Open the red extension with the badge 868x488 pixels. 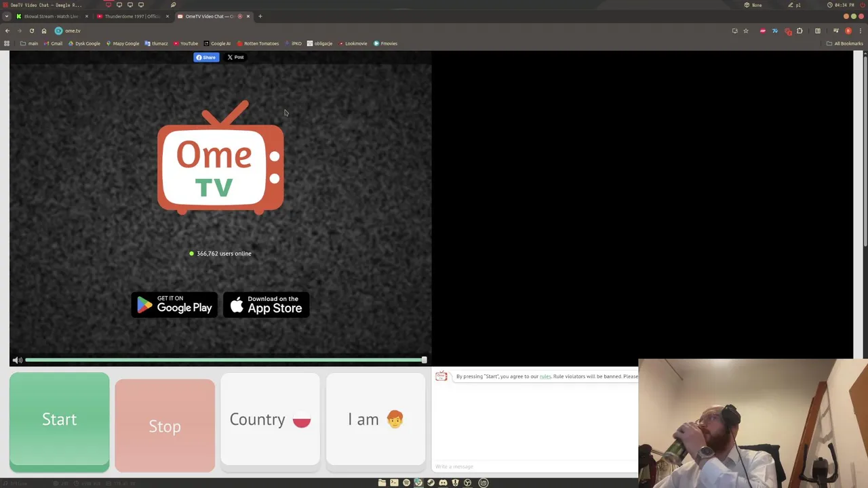pyautogui.click(x=787, y=30)
